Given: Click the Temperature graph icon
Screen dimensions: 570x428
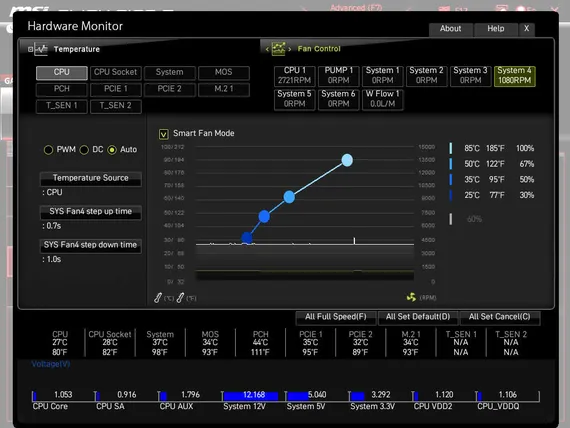Looking at the screenshot, I should pos(41,49).
